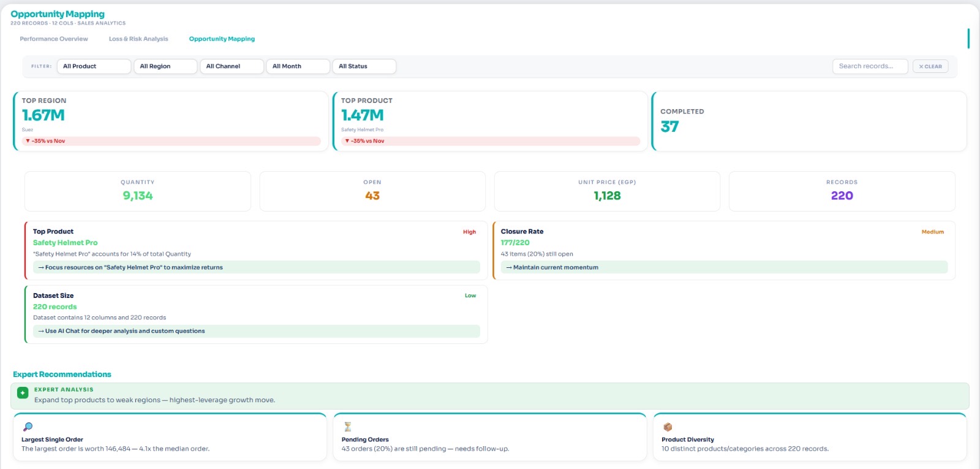
Task: Click the Clear filters button
Action: pyautogui.click(x=930, y=66)
